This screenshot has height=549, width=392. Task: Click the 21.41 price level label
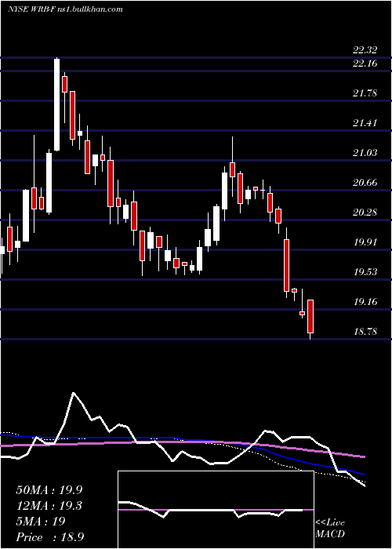pos(365,123)
